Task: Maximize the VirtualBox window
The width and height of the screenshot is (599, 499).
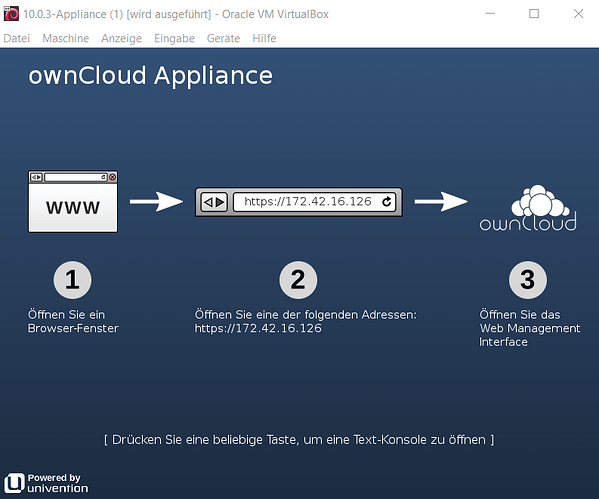Action: coord(534,14)
